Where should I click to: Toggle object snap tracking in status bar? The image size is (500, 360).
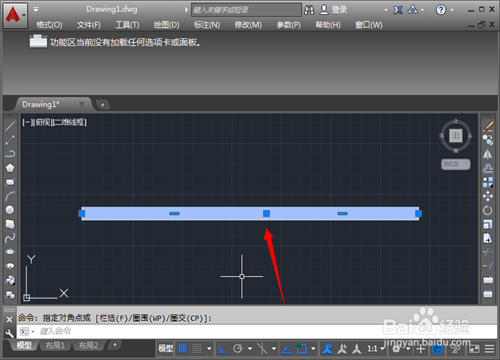tap(286, 349)
